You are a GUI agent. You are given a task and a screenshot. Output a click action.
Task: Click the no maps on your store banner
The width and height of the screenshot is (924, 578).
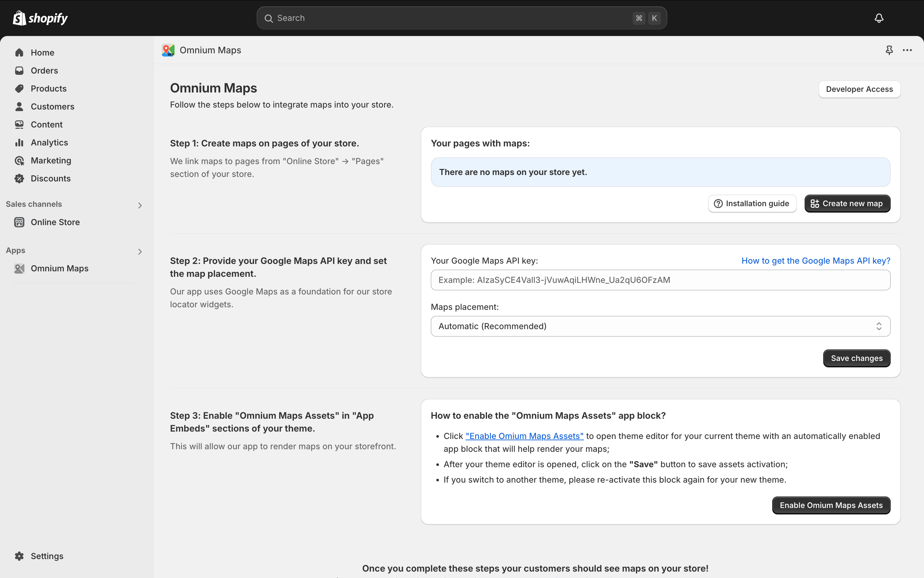click(660, 172)
